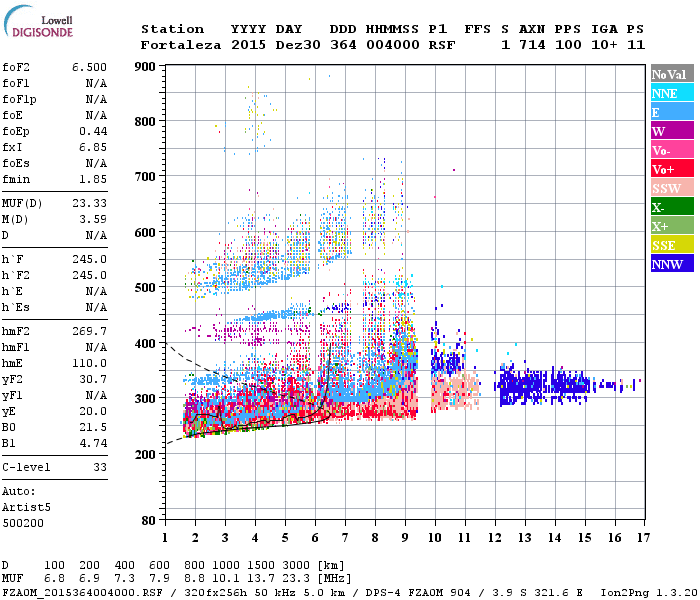Viewport: 700px width, 600px height.
Task: Select the hmE value 110.0
Action: point(90,363)
